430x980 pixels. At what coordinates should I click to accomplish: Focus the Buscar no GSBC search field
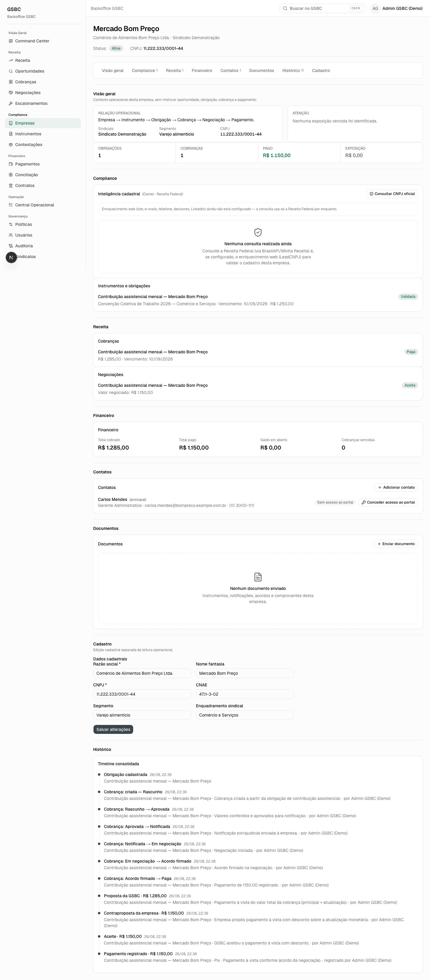pos(322,8)
